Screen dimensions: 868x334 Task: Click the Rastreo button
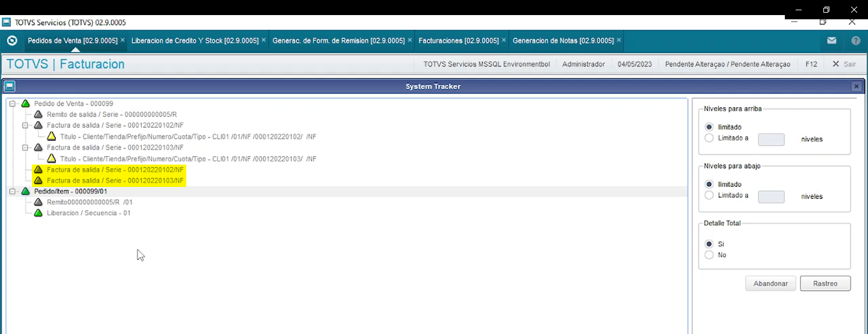(825, 283)
